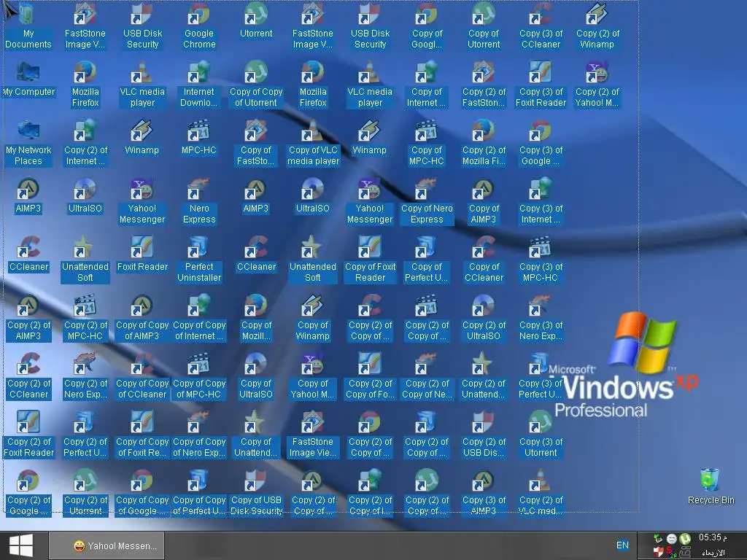747x560 pixels.
Task: Click the Utorrent desktop shortcut
Action: click(256, 21)
